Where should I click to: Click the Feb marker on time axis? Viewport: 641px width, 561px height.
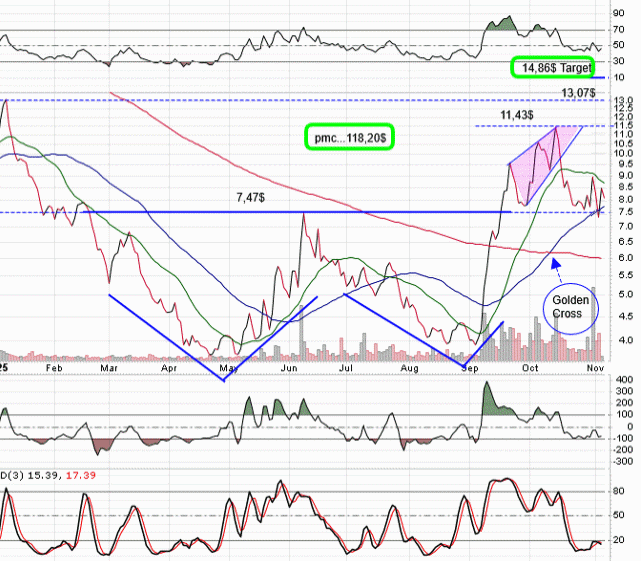pos(54,368)
